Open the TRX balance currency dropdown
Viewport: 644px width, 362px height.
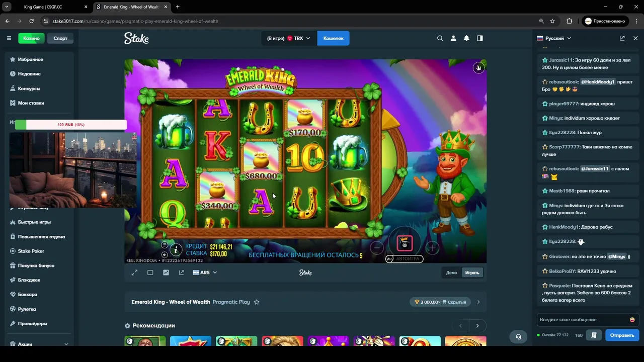click(x=289, y=38)
